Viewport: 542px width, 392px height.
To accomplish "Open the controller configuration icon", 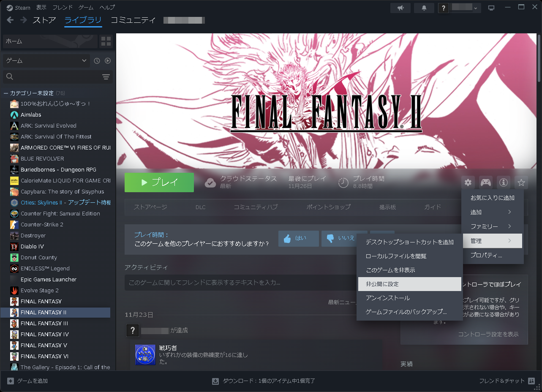I will click(x=485, y=182).
